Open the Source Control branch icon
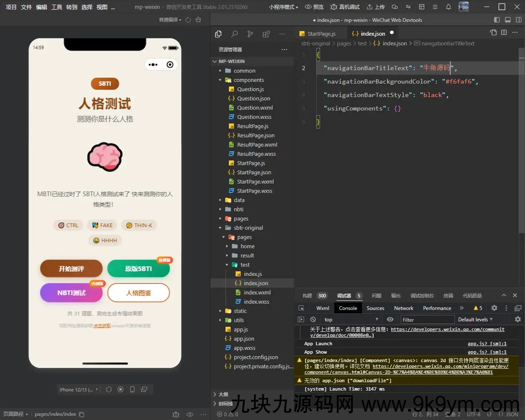525x420 pixels. click(x=250, y=34)
